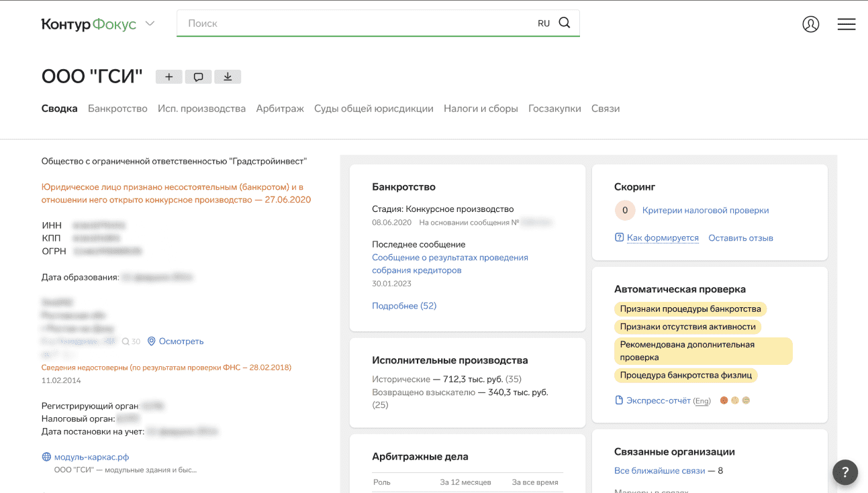The height and width of the screenshot is (493, 868).
Task: Switch to the Арбитраж tab
Action: (x=280, y=108)
